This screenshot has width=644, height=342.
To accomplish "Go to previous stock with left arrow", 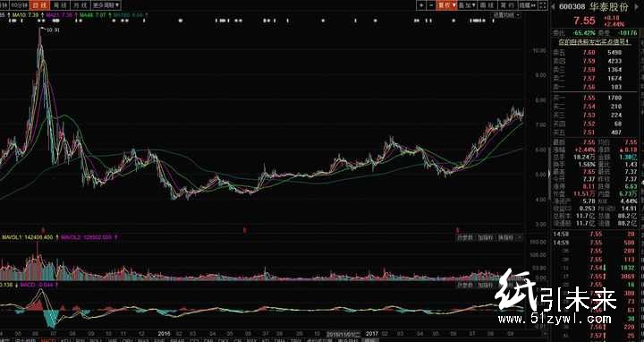I will point(553,6).
